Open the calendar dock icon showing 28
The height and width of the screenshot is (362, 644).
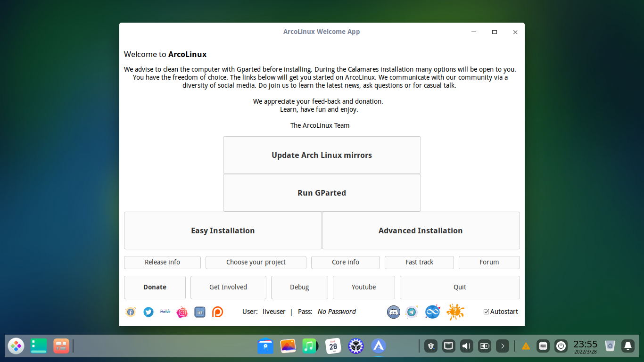[333, 346]
